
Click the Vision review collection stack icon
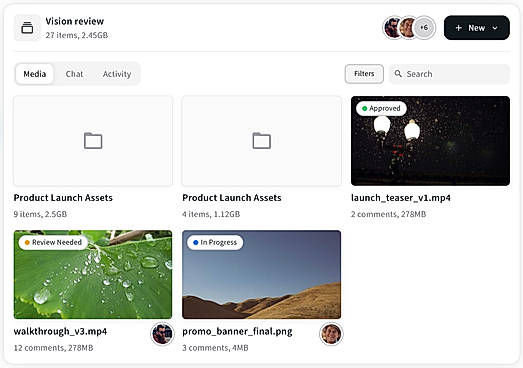point(27,28)
